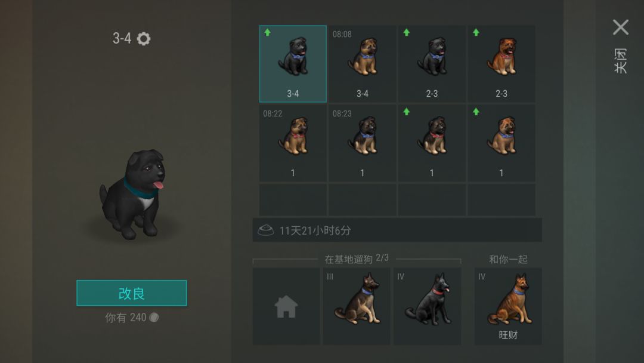Click the 关闭 close label

click(x=621, y=61)
